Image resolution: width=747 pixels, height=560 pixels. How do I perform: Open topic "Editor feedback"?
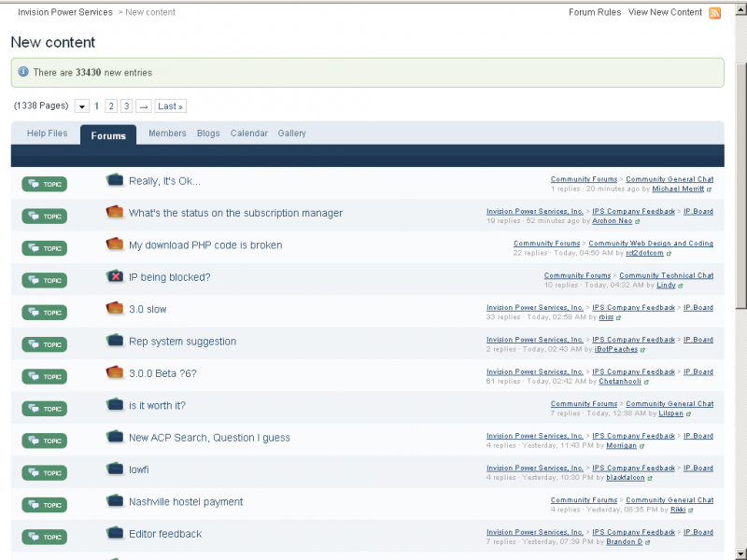point(165,534)
